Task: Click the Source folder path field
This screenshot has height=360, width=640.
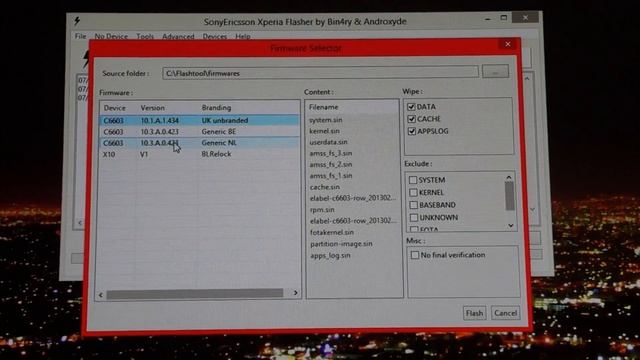Action: pyautogui.click(x=320, y=73)
